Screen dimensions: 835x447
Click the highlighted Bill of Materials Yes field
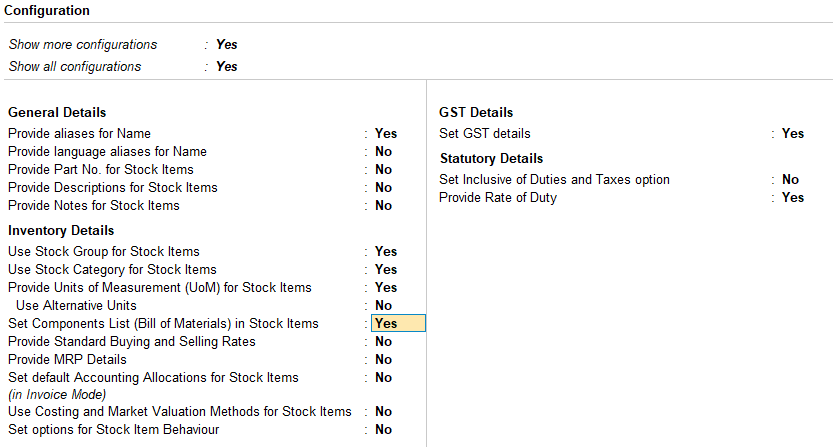click(x=398, y=324)
